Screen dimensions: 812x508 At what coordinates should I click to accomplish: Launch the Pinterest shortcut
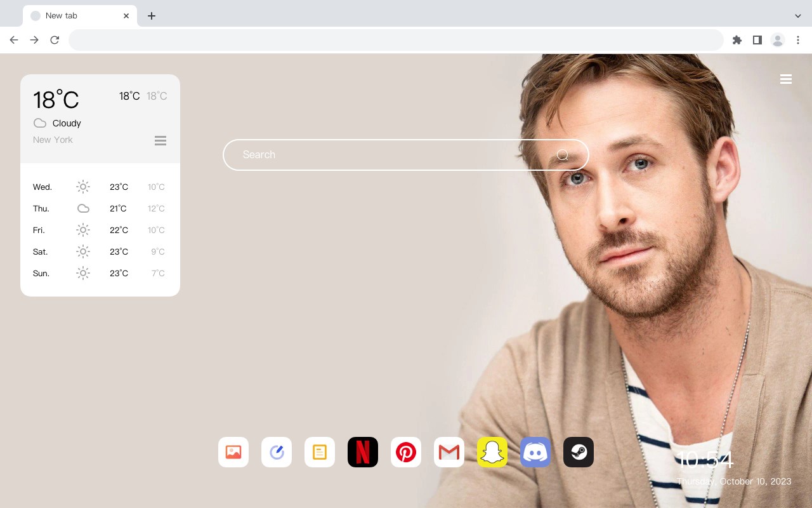pos(406,452)
